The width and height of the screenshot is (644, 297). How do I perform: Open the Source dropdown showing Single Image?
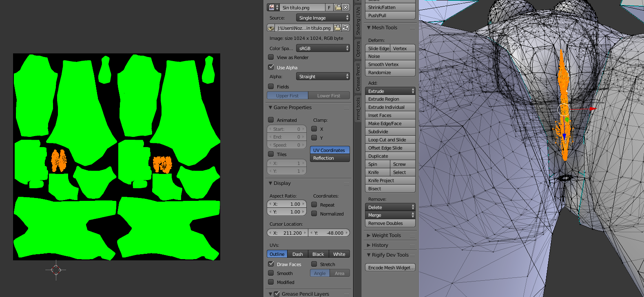pos(323,18)
